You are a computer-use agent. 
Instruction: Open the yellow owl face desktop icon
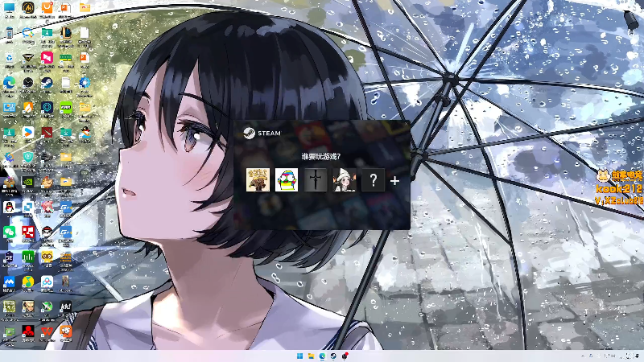point(47,257)
